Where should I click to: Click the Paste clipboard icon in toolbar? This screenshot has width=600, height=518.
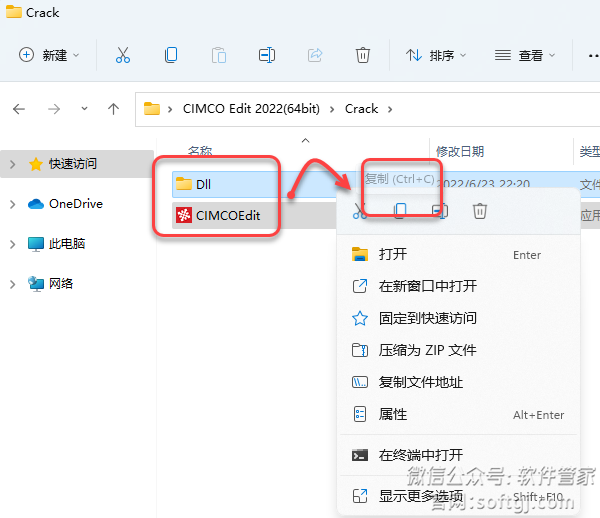tap(219, 55)
